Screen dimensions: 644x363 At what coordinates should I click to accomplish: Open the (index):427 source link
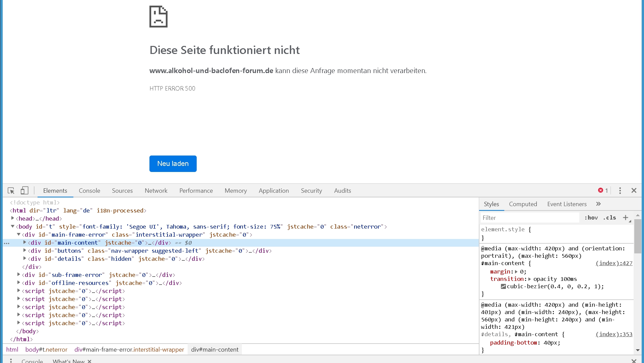tap(614, 263)
